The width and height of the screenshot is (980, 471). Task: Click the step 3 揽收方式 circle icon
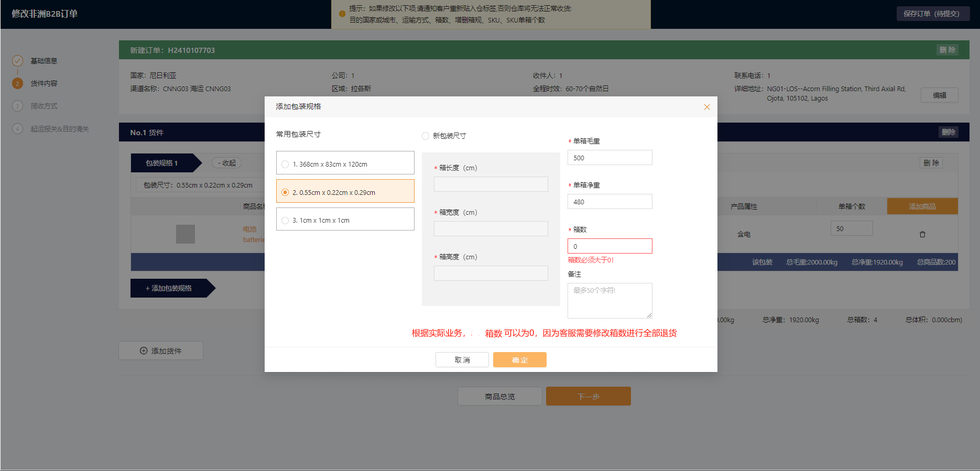pos(17,106)
